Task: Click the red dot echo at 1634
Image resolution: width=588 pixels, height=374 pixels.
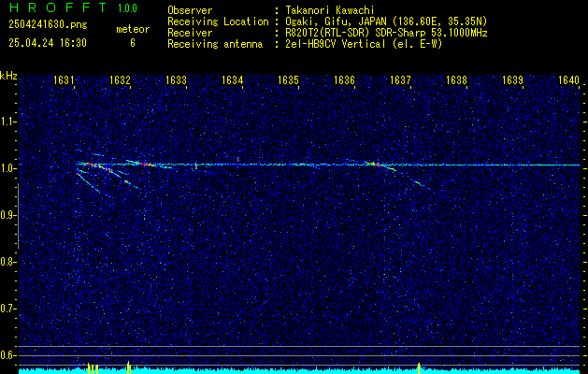Action: pyautogui.click(x=237, y=159)
